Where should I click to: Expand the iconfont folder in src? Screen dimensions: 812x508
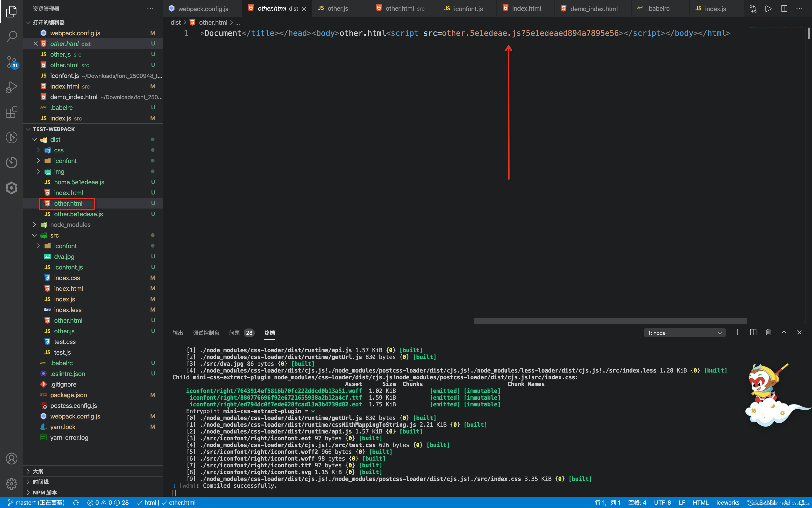(x=38, y=246)
